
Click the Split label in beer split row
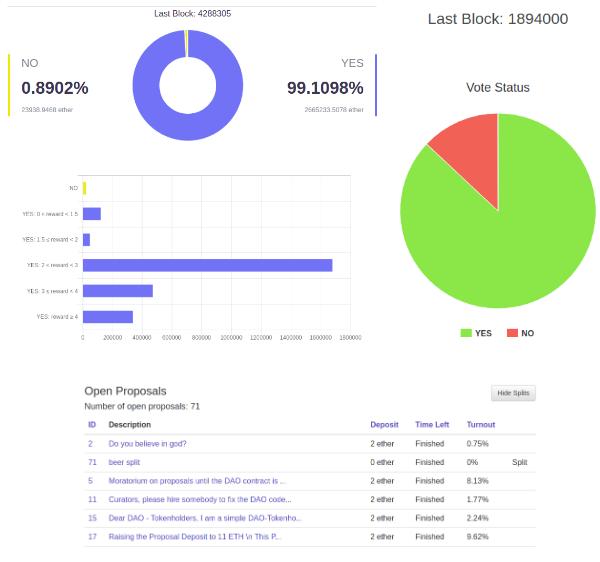[x=519, y=462]
